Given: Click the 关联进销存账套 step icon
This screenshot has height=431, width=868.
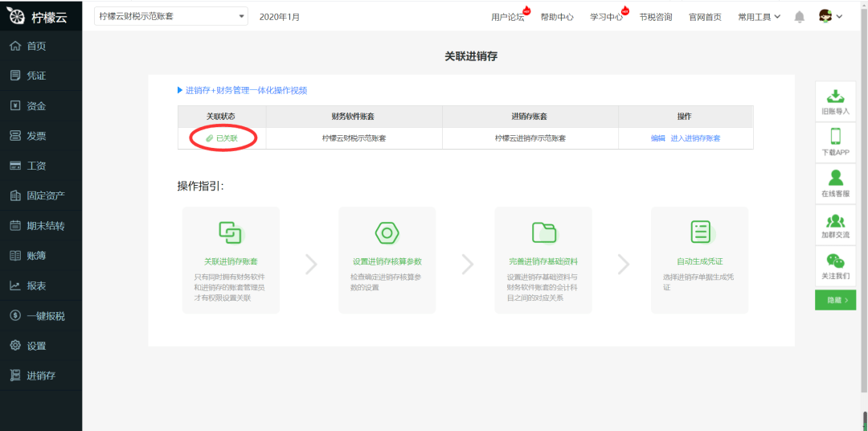Looking at the screenshot, I should 231,232.
